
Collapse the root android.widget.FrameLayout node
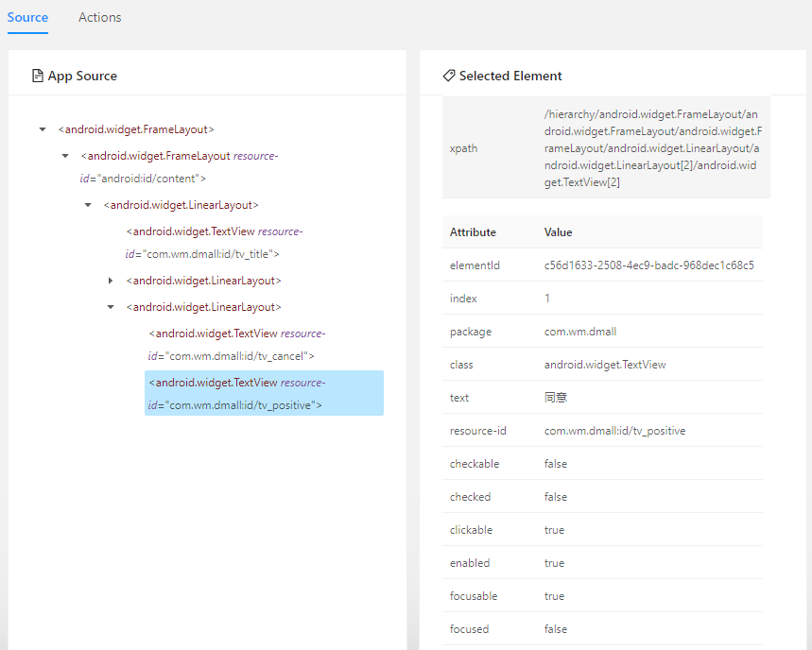pos(43,129)
